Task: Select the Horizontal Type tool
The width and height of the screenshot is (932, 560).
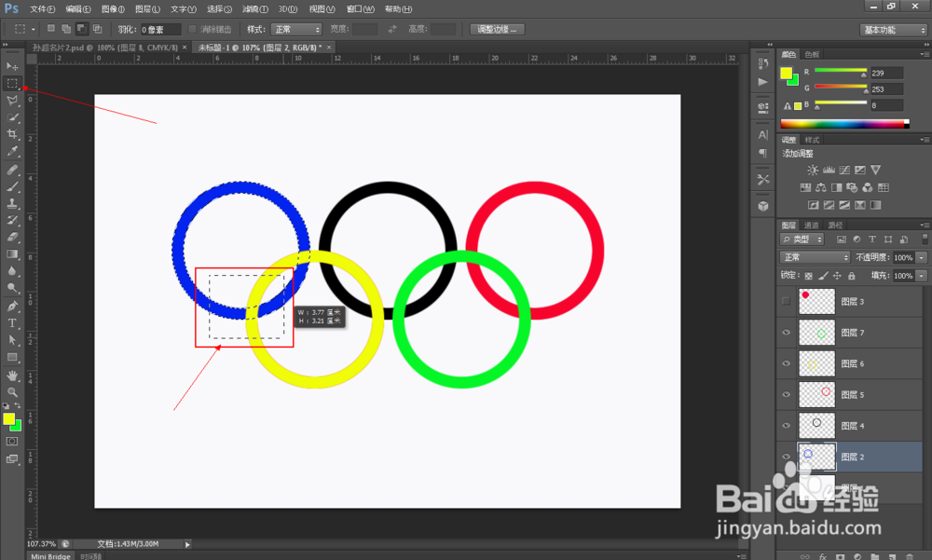Action: [x=12, y=322]
